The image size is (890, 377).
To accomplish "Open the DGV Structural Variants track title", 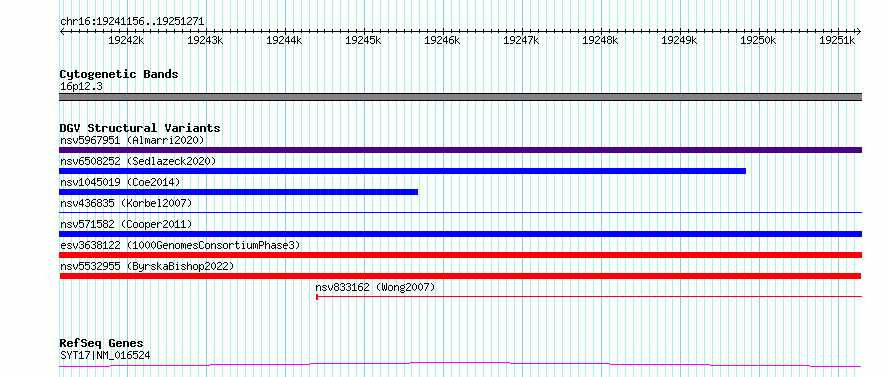I will 140,128.
